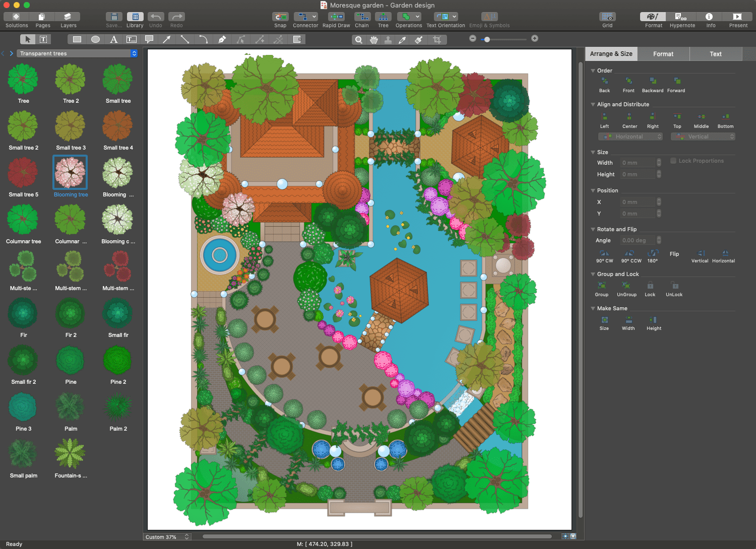Image resolution: width=756 pixels, height=549 pixels.
Task: Open the Custom 37% zoom dropdown
Action: [167, 536]
